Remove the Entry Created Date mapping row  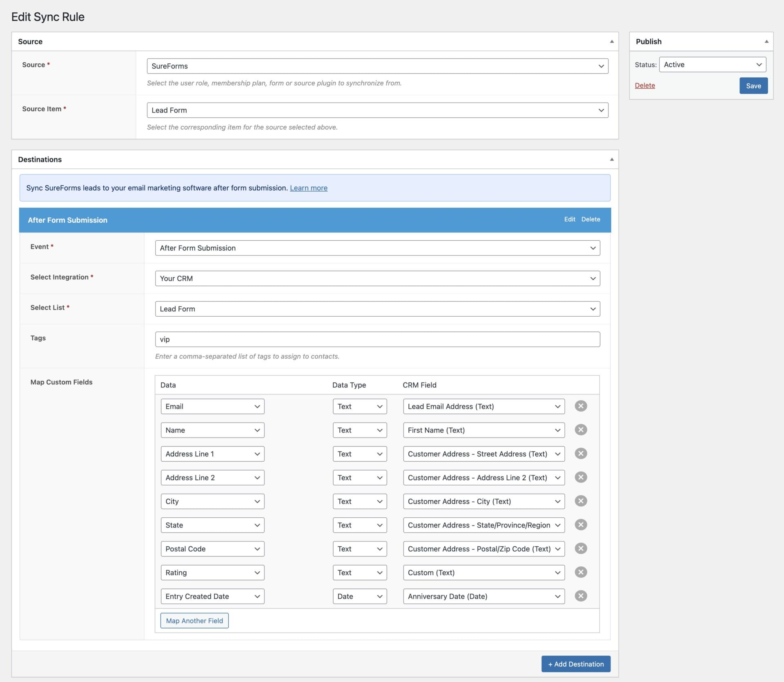(x=581, y=596)
